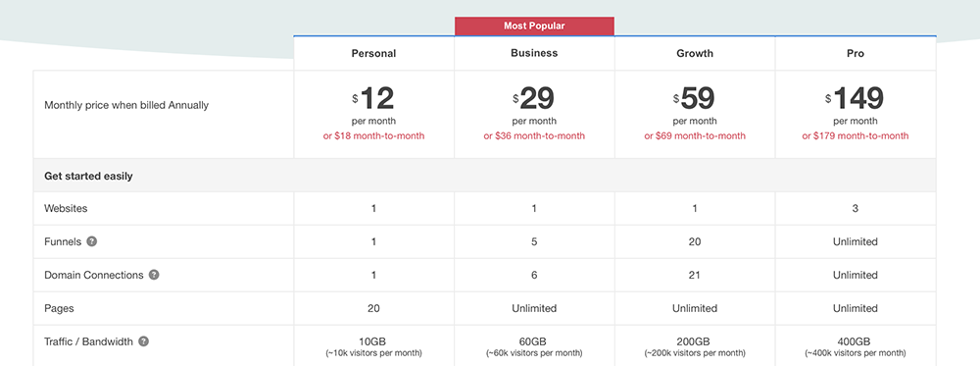
Task: Click 'or $18 month-to-month' text
Action: coord(373,135)
